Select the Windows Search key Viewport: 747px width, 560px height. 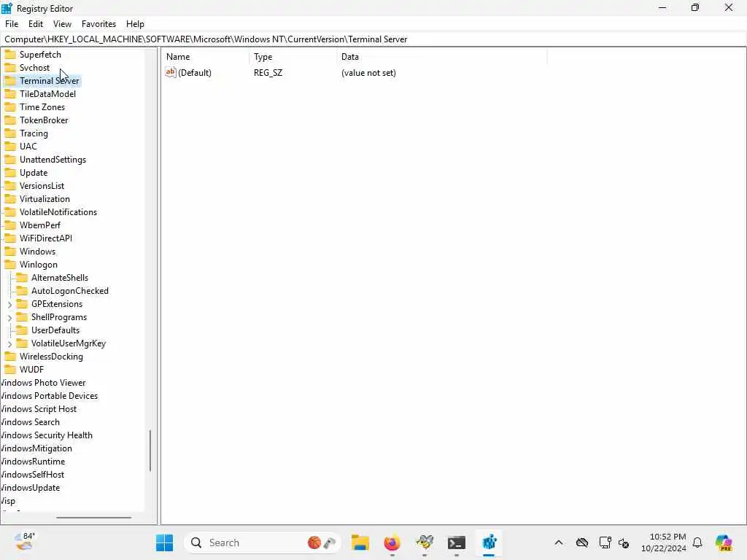coord(31,422)
